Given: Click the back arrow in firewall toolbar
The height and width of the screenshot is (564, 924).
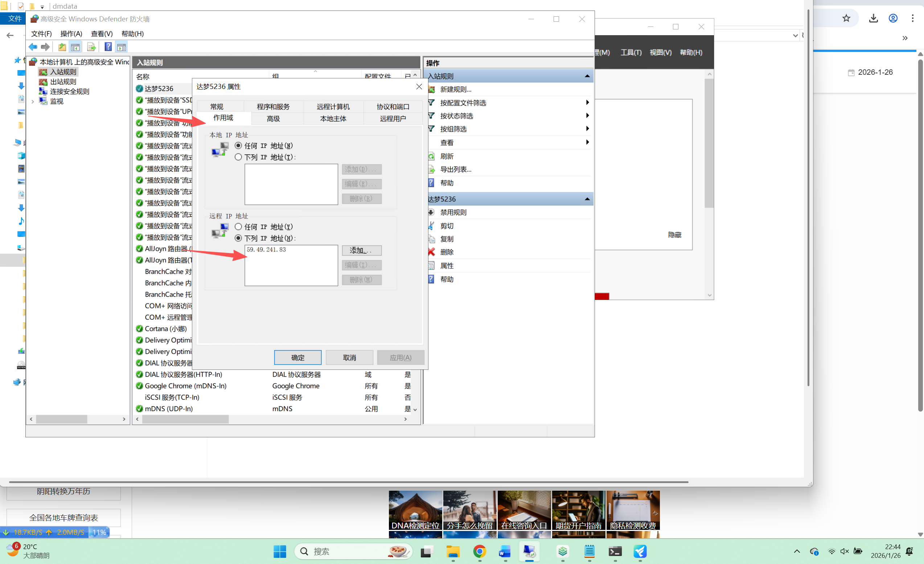Looking at the screenshot, I should coord(33,47).
